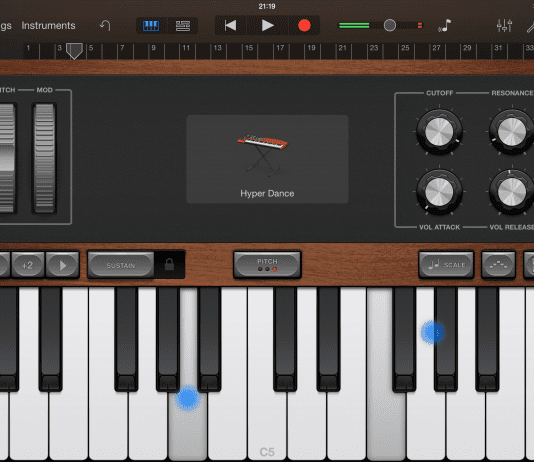Viewport: 534px width, 462px height.
Task: Adjust the master volume slider knob
Action: pyautogui.click(x=390, y=25)
